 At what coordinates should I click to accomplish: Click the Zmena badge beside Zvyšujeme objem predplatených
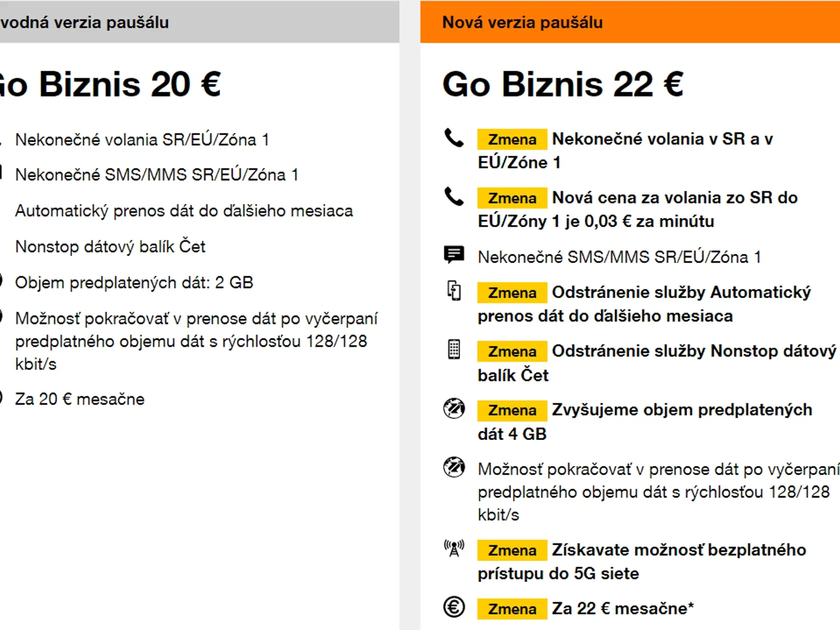pyautogui.click(x=512, y=410)
